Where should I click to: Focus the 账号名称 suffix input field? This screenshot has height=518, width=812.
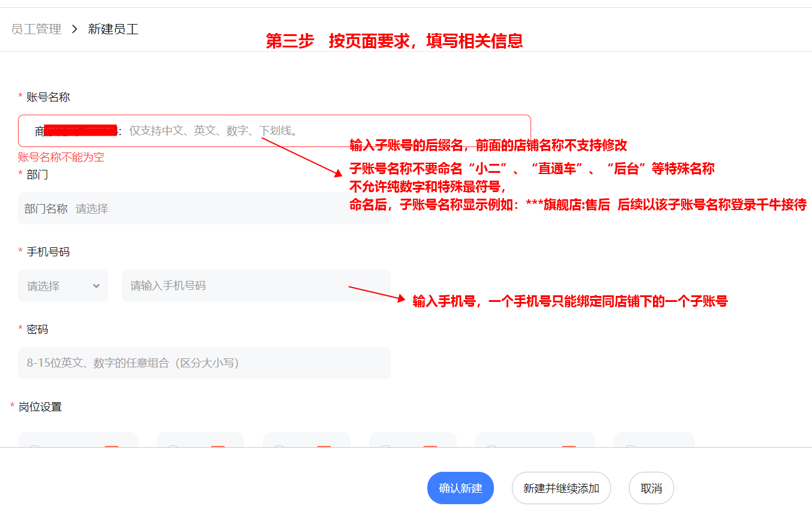point(324,130)
